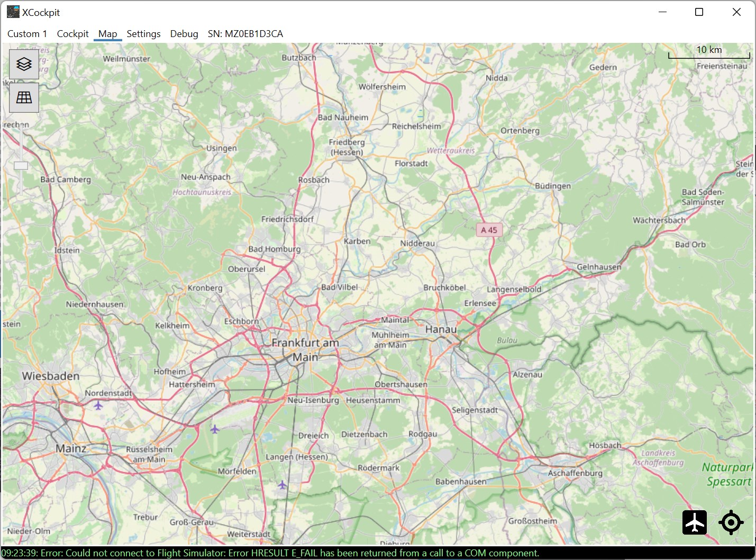The image size is (756, 560).
Task: Open the Settings tab
Action: [143, 34]
